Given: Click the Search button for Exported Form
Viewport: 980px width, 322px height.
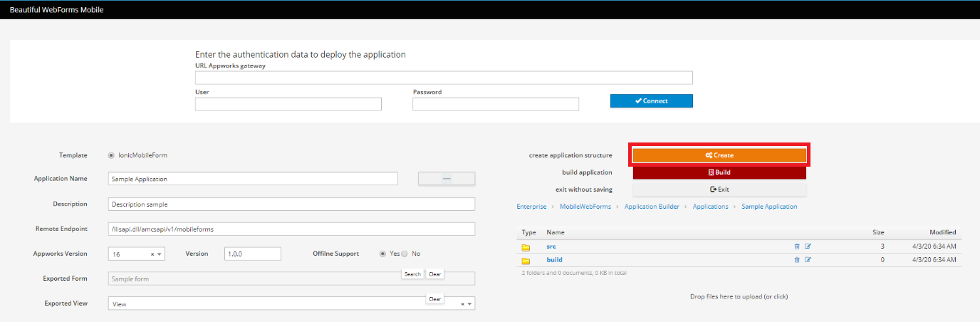Looking at the screenshot, I should (412, 274).
